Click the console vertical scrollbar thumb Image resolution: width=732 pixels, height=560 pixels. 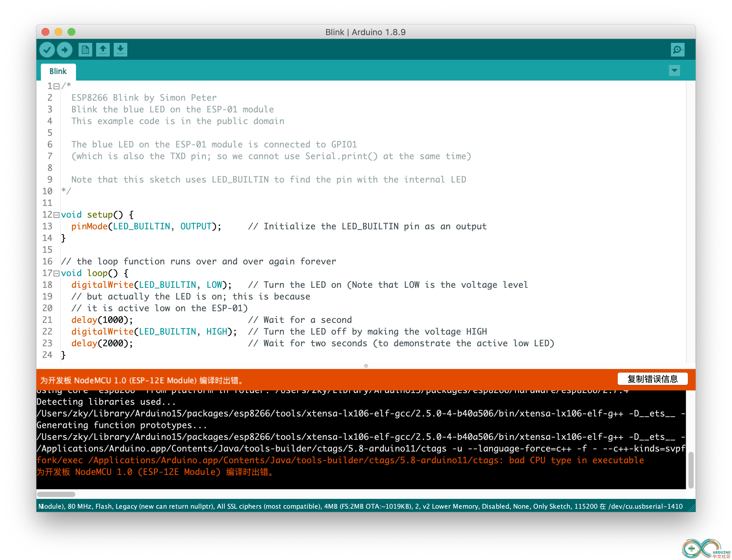point(691,470)
